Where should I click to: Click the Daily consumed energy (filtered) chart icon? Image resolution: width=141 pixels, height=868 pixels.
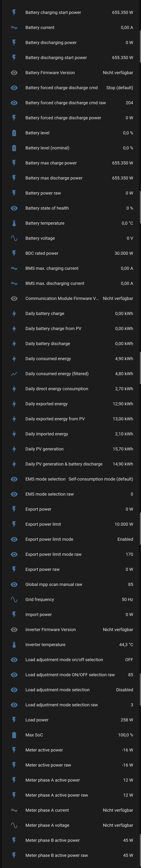coord(14,374)
